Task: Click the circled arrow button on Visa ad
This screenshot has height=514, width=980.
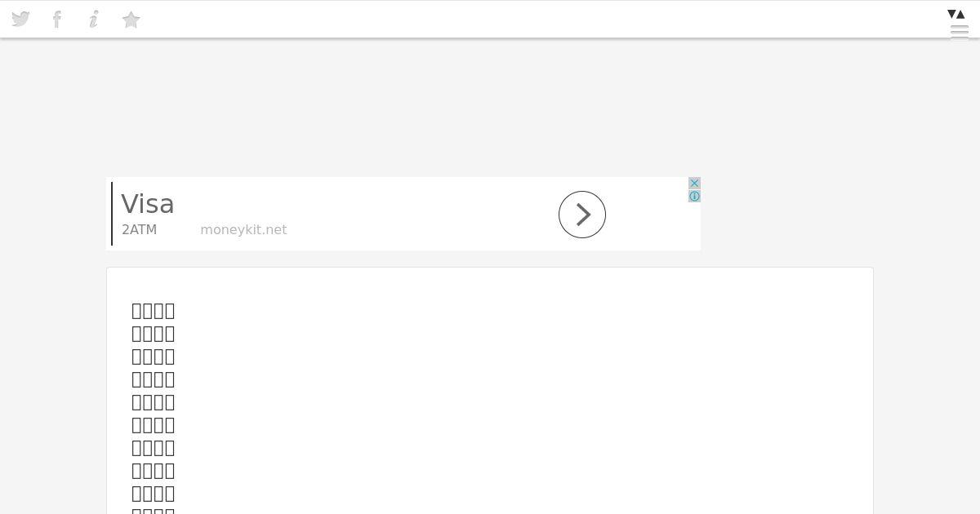Action: click(582, 215)
